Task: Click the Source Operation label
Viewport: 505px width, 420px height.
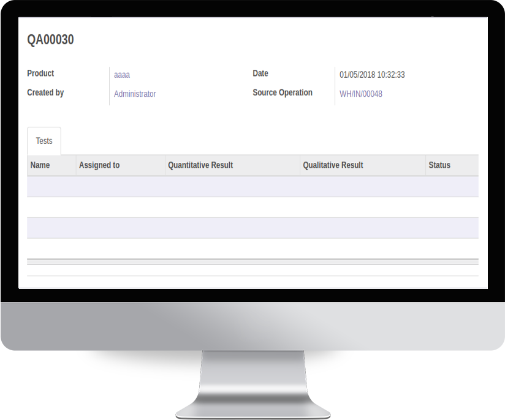Action: click(283, 92)
